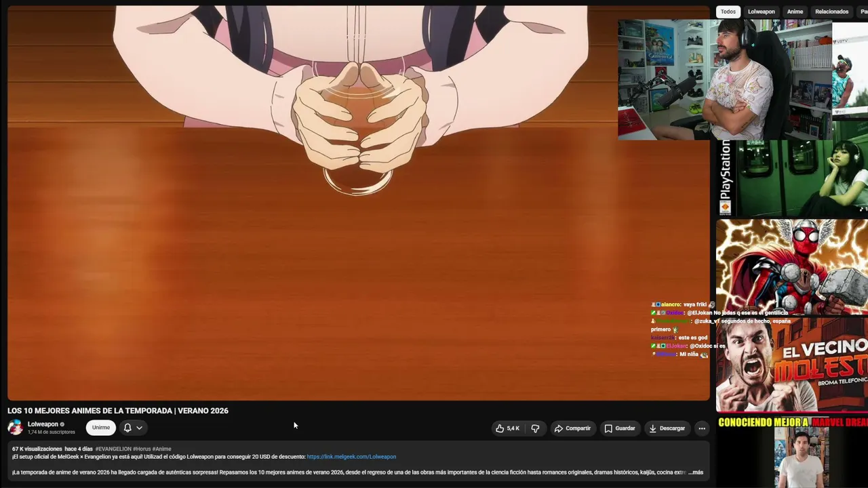Screen dimensions: 868x488
Task: Open El Vecino Molesto video thumbnail
Action: pos(792,365)
